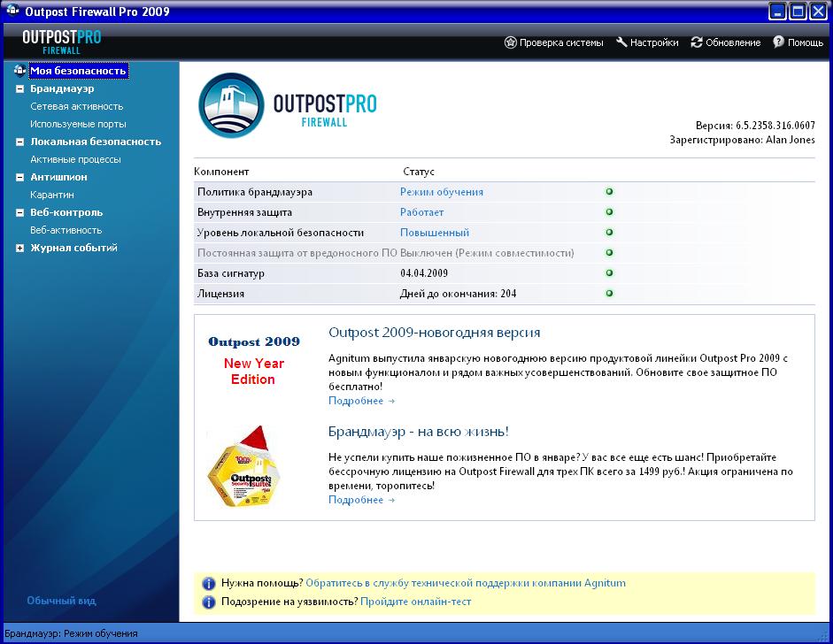Screen dimensions: 833x644
Task: Click the 'Статус' column header
Action: coord(419,172)
